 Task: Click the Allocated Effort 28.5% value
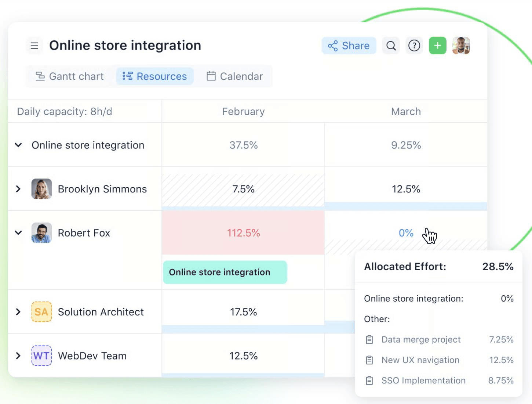498,266
